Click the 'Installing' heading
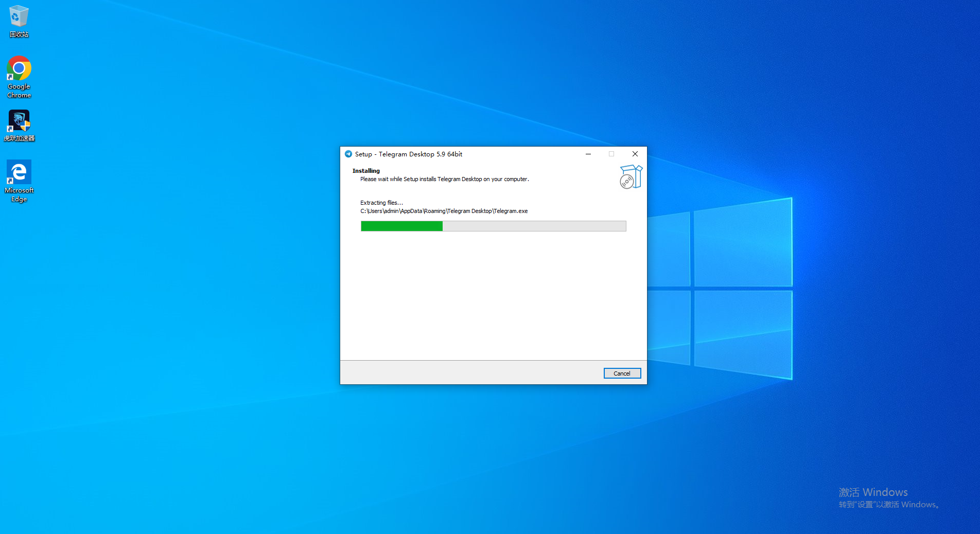This screenshot has height=534, width=980. [366, 171]
